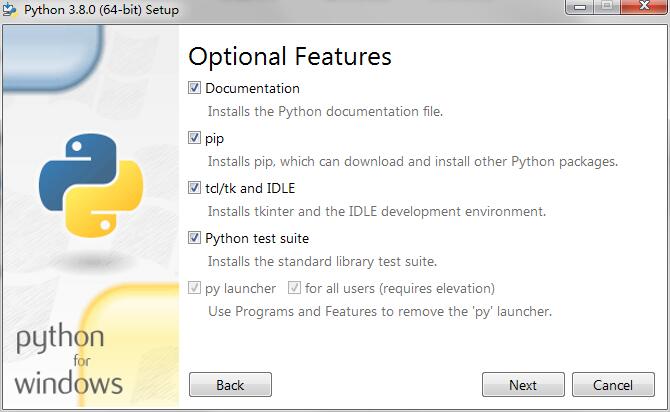Image resolution: width=670 pixels, height=412 pixels.
Task: Go back with the Back button
Action: 230,385
